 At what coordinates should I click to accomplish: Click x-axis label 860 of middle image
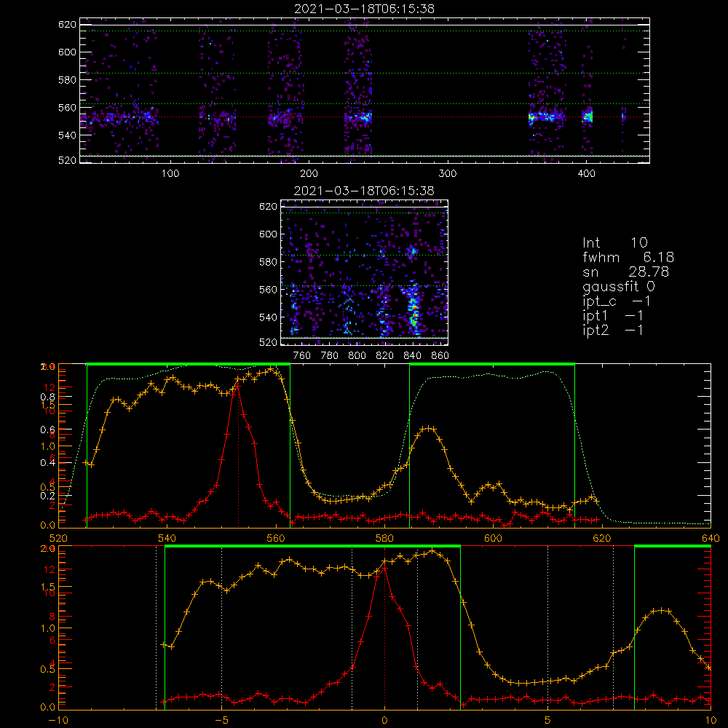(440, 356)
